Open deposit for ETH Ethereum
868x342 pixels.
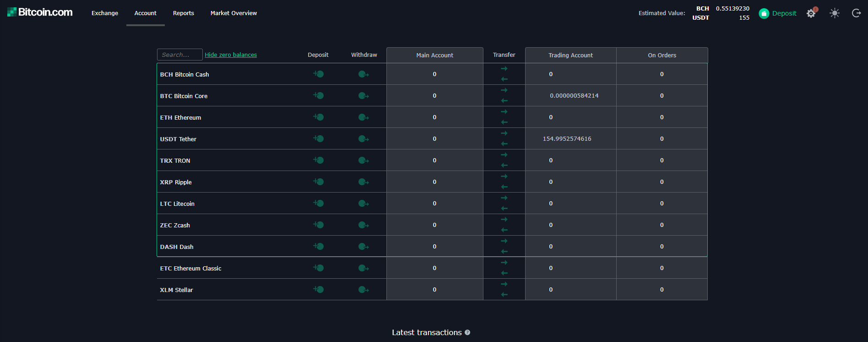[319, 117]
